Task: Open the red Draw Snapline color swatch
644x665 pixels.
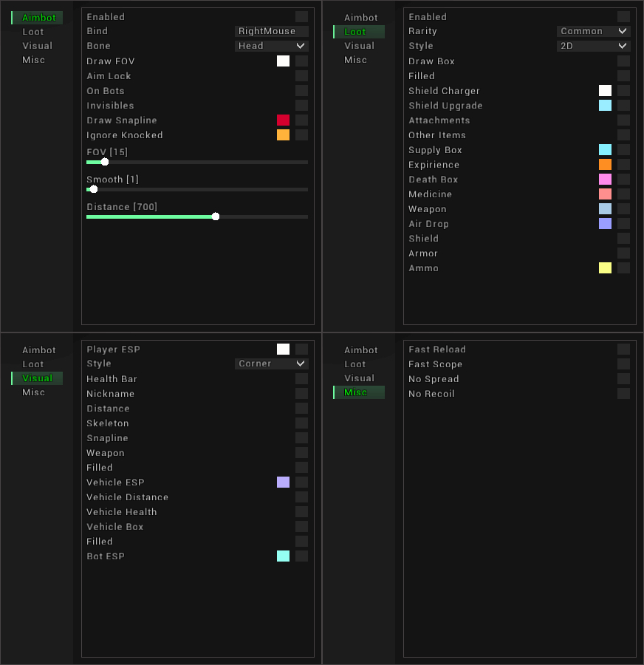Action: click(x=283, y=120)
